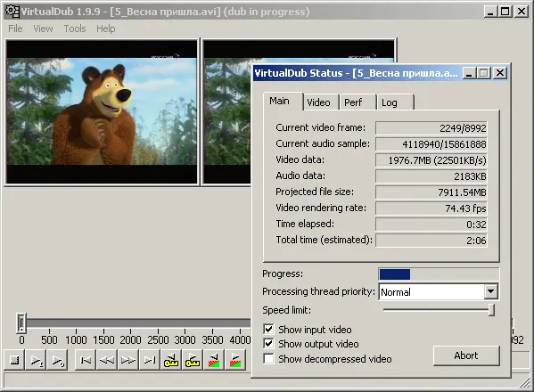Go to previous keyframe key icon
Image resolution: width=534 pixels, height=392 pixels.
point(171,360)
